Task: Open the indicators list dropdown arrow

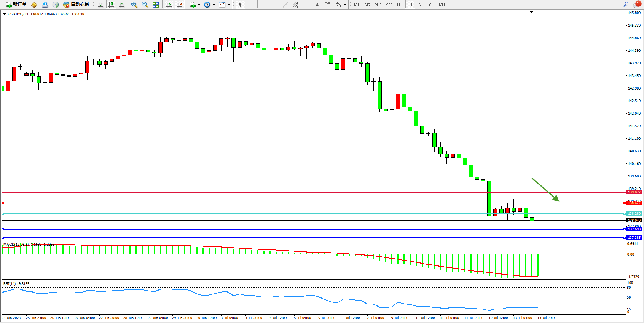Action: click(199, 5)
